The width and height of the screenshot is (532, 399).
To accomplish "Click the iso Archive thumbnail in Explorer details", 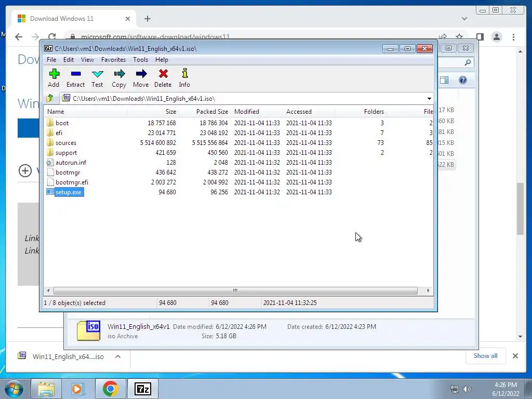I will click(88, 330).
